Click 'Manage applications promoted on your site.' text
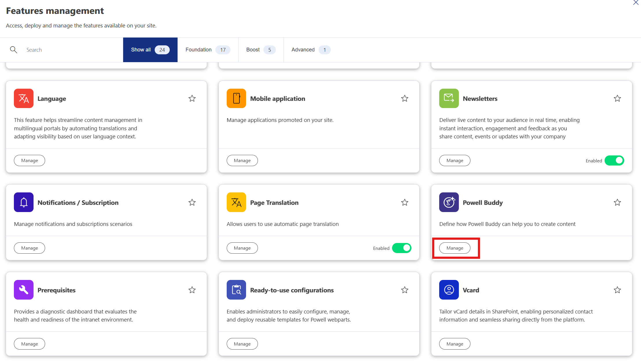Screen dimensions: 641x364 tap(280, 120)
